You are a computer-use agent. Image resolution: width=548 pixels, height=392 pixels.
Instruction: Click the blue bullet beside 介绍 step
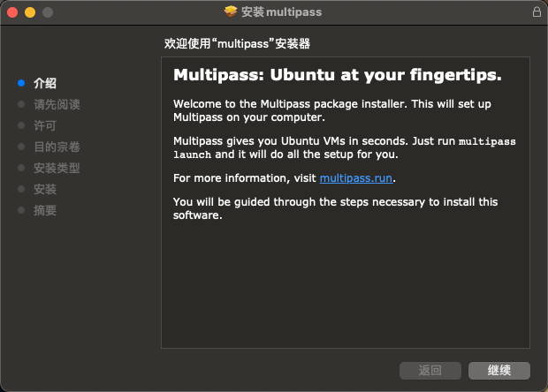click(21, 83)
